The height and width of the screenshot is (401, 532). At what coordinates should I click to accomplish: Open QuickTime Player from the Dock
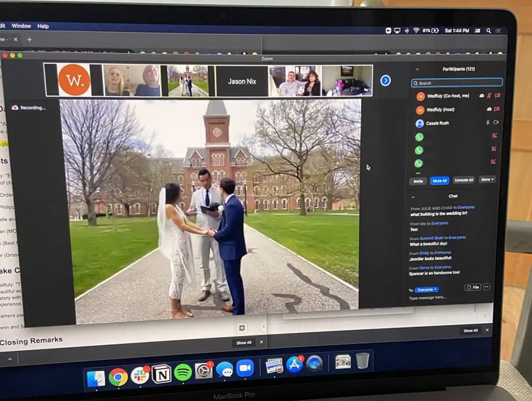point(314,363)
